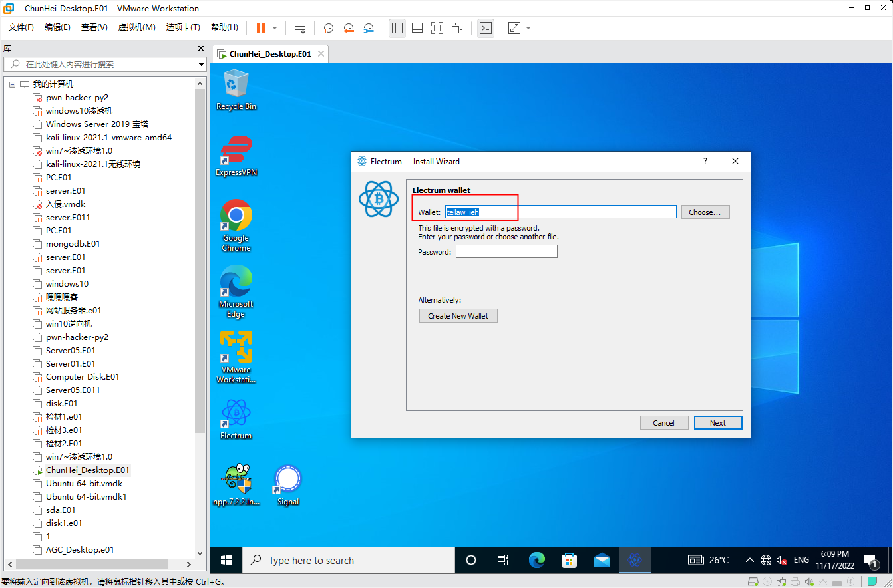Select the ExpressVPN desktop shortcut
Screen dimensions: 893x588
click(x=236, y=156)
